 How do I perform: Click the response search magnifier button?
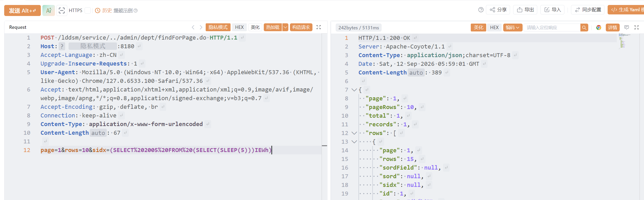pos(584,28)
